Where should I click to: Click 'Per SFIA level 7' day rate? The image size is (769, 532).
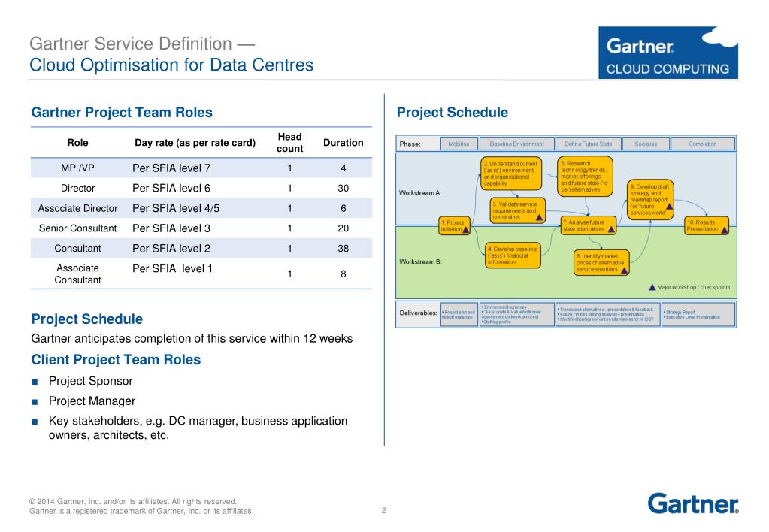(171, 168)
